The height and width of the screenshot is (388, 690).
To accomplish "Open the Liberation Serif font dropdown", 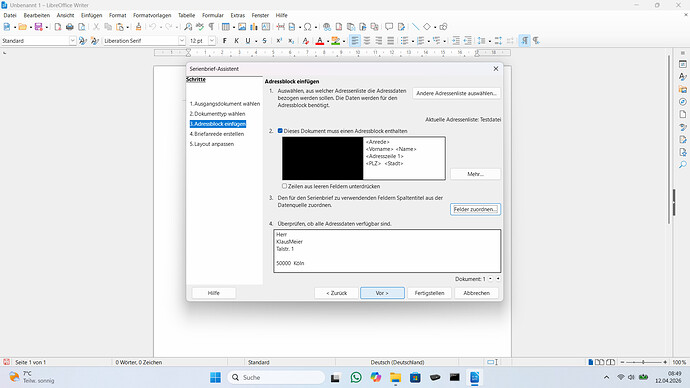I will pos(181,40).
